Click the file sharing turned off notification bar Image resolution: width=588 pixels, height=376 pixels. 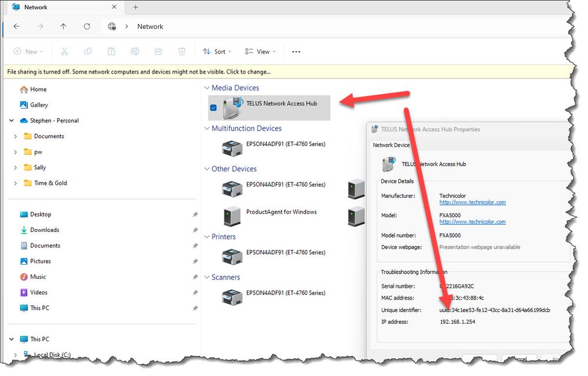pyautogui.click(x=139, y=72)
